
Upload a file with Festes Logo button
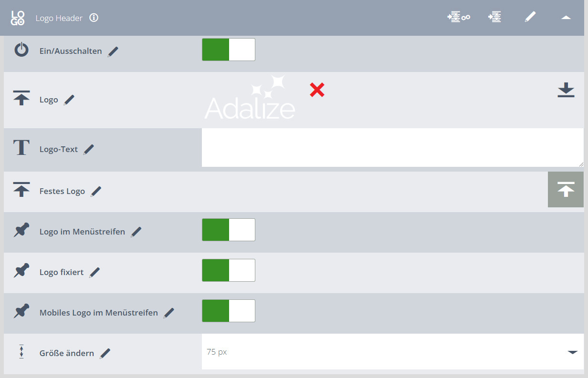click(566, 190)
